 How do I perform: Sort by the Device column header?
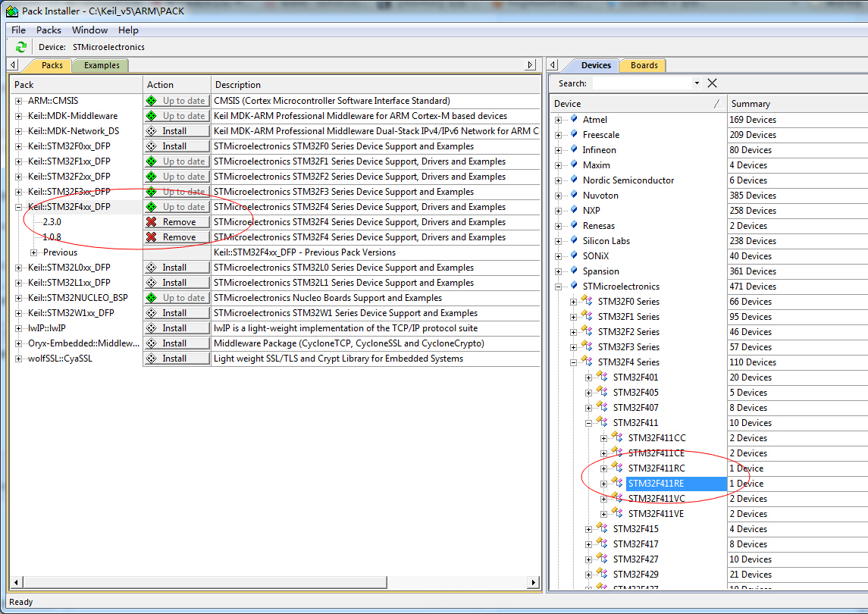638,104
